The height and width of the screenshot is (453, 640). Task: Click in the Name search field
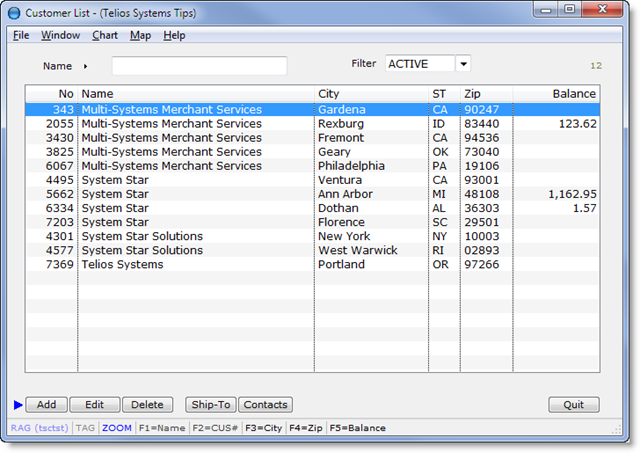coord(199,66)
